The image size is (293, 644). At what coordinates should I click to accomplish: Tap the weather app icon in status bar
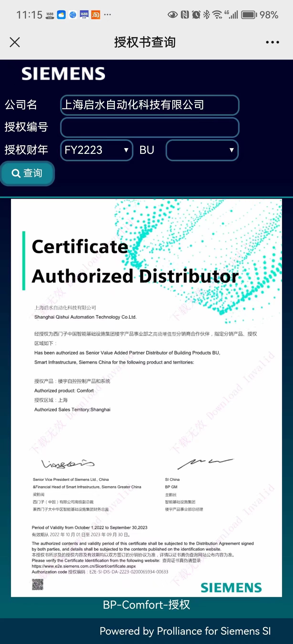(x=61, y=15)
